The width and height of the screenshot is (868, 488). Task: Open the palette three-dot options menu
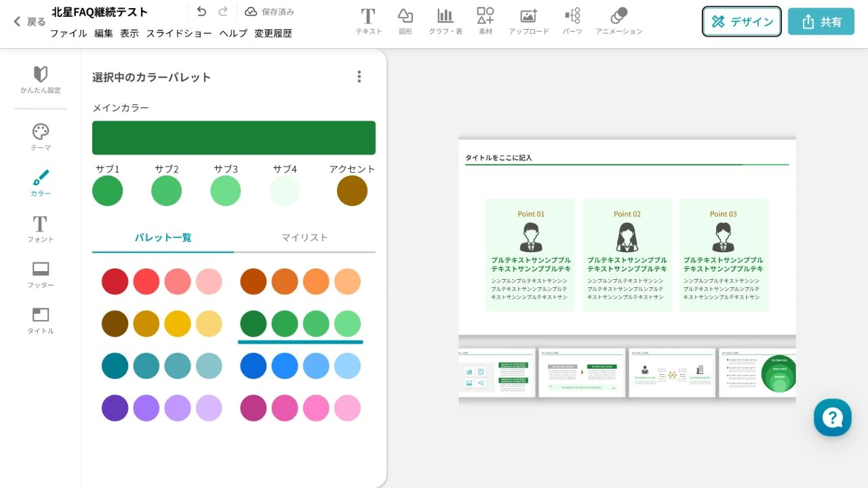pos(359,77)
